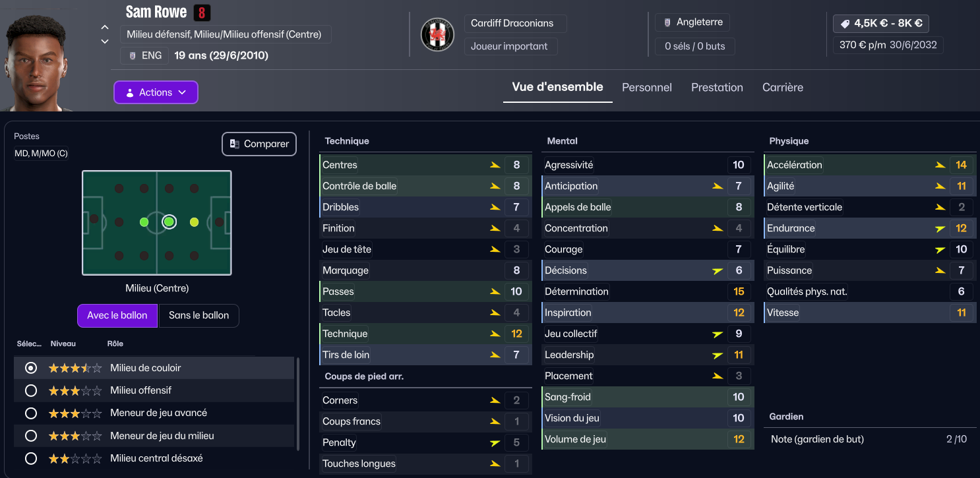This screenshot has height=478, width=980.
Task: Click the Accélération attribute trend arrow
Action: (x=940, y=165)
